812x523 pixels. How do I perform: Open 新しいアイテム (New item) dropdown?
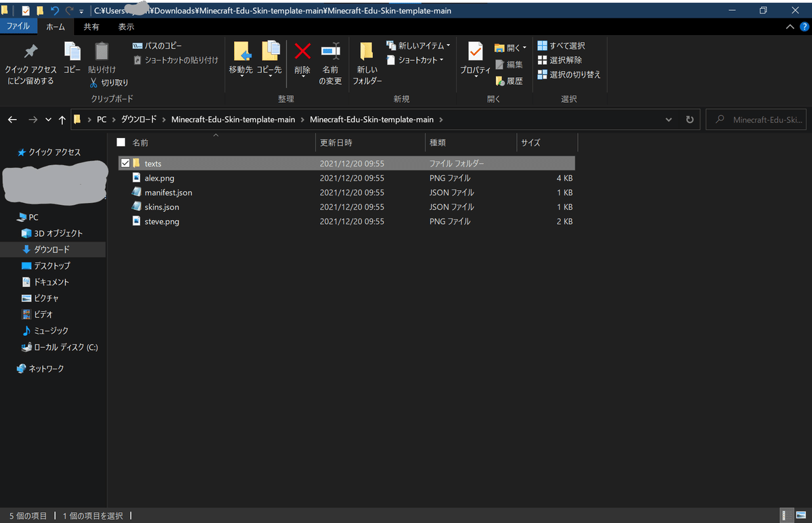click(x=418, y=45)
